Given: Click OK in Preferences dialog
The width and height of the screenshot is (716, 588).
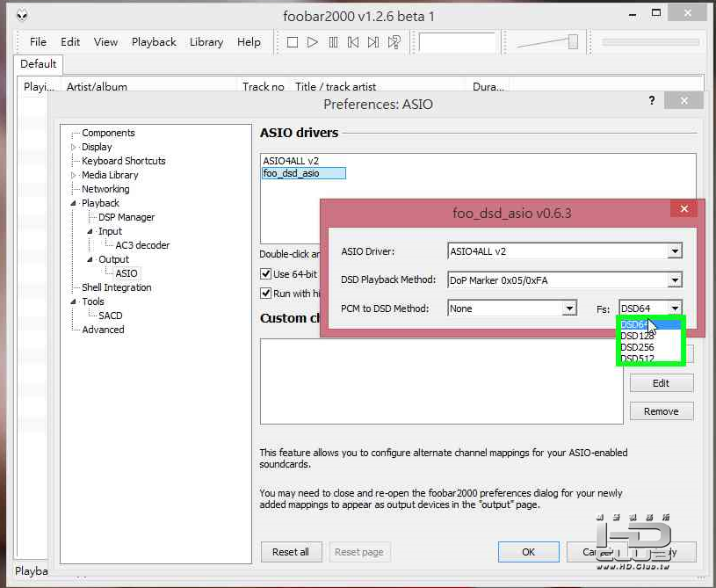Looking at the screenshot, I should coord(528,552).
